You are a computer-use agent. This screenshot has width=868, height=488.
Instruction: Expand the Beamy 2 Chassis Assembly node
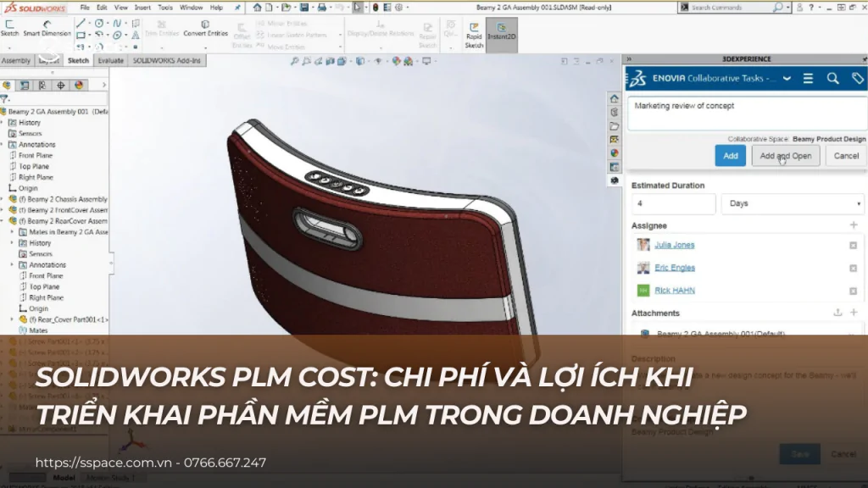click(3, 199)
